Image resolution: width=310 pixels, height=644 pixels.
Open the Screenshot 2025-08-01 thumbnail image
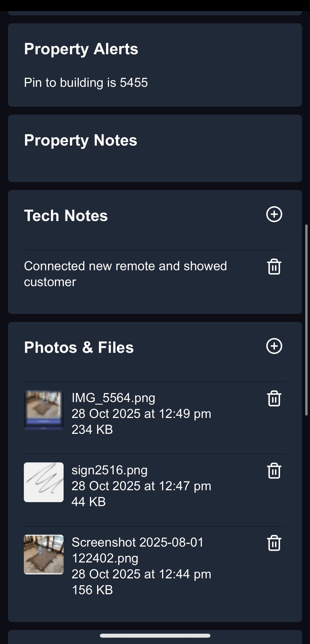click(x=44, y=554)
